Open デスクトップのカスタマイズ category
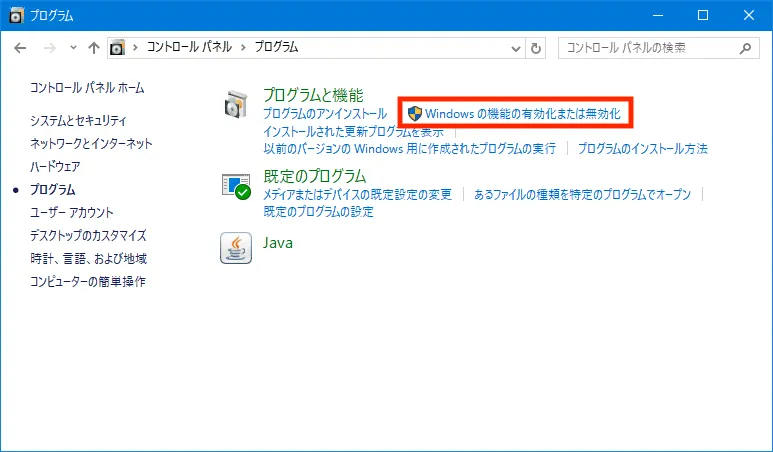 88,236
